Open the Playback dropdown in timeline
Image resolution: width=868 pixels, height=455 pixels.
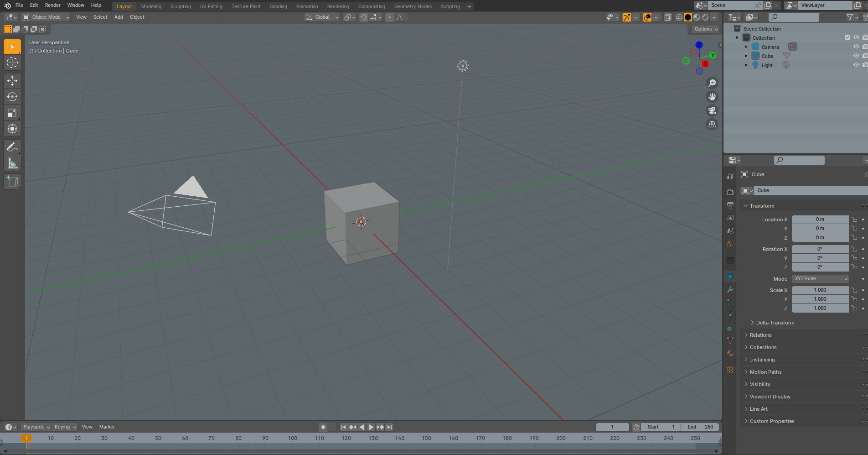pyautogui.click(x=36, y=427)
